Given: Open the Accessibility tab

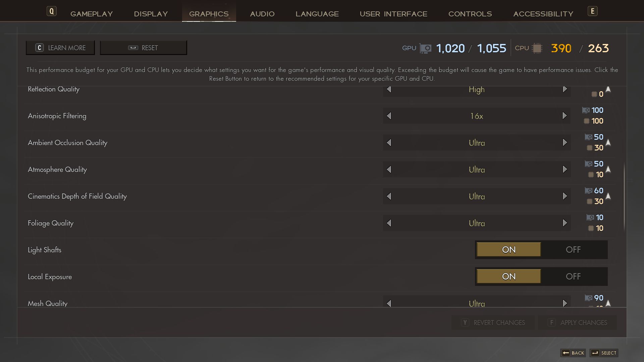Looking at the screenshot, I should 543,14.
